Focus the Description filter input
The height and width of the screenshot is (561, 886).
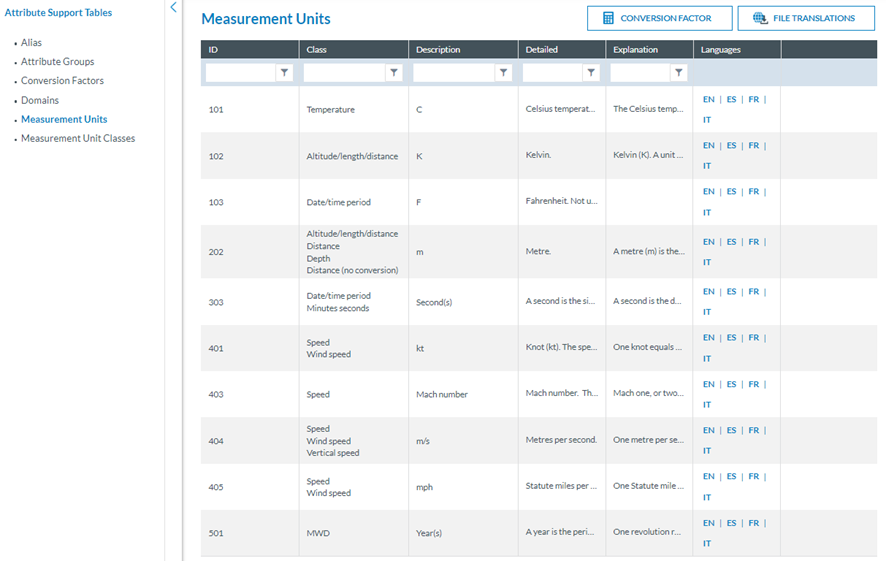click(454, 73)
